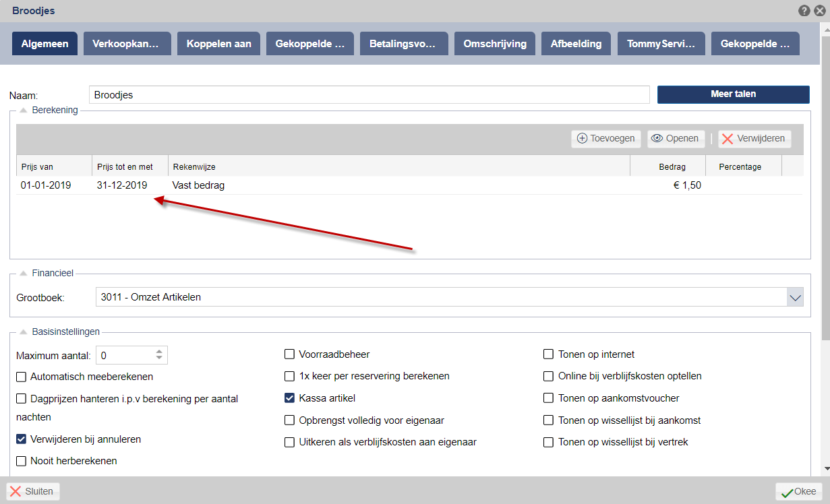Enable Tonen op internet checkbox
This screenshot has width=830, height=504.
tap(549, 354)
